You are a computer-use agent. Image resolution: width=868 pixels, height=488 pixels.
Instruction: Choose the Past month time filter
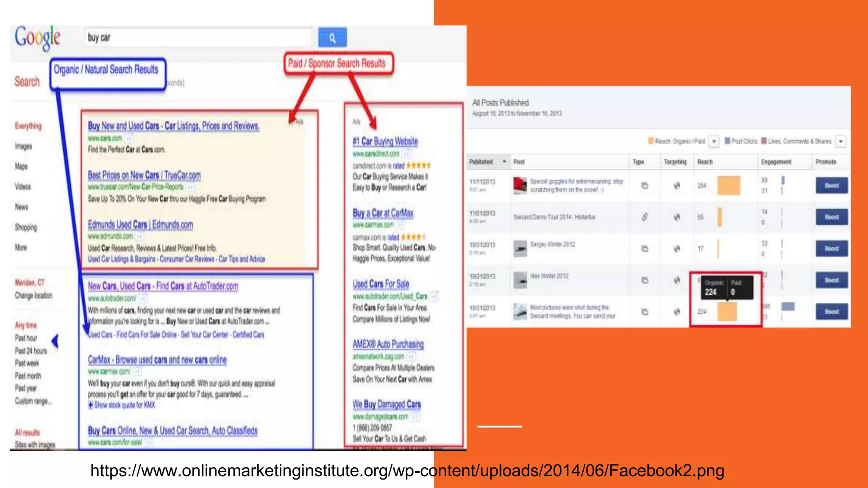[28, 376]
